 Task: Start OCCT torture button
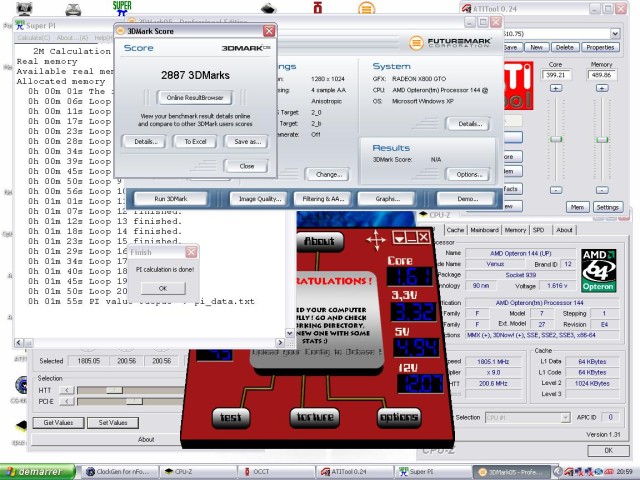pyautogui.click(x=315, y=417)
